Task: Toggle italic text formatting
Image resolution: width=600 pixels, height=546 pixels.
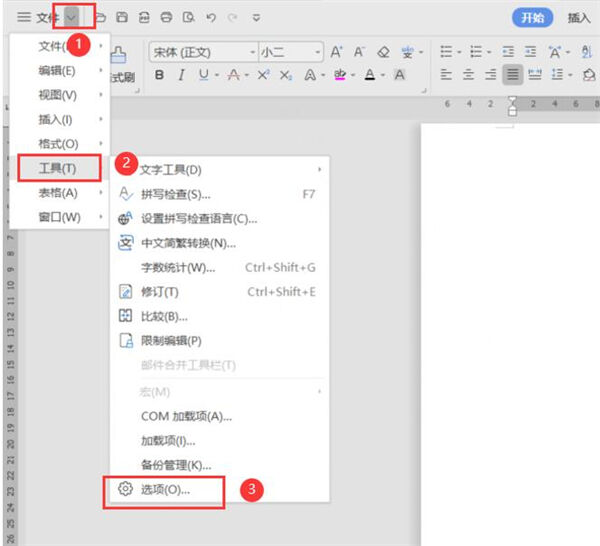Action: (181, 75)
